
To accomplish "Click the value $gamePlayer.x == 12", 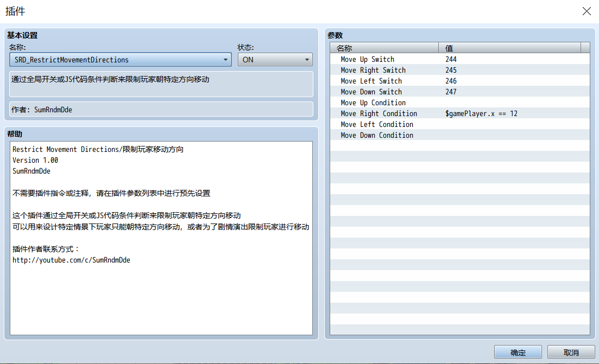I will pyautogui.click(x=481, y=114).
